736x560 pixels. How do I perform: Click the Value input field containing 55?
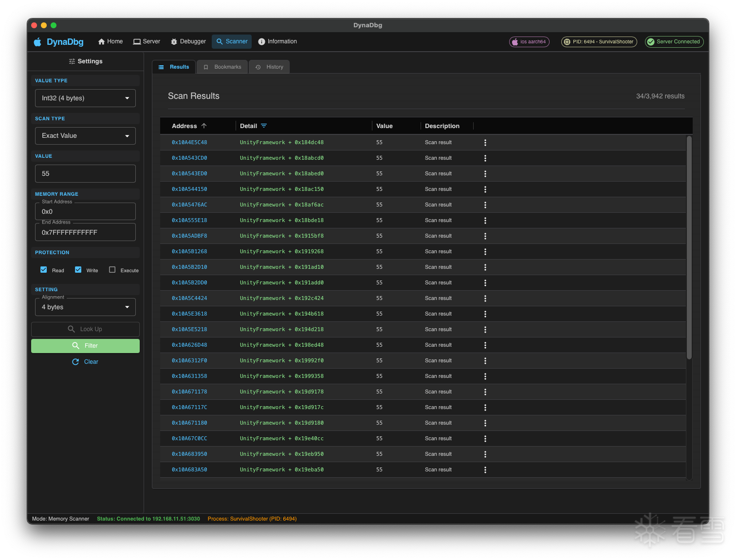(85, 174)
